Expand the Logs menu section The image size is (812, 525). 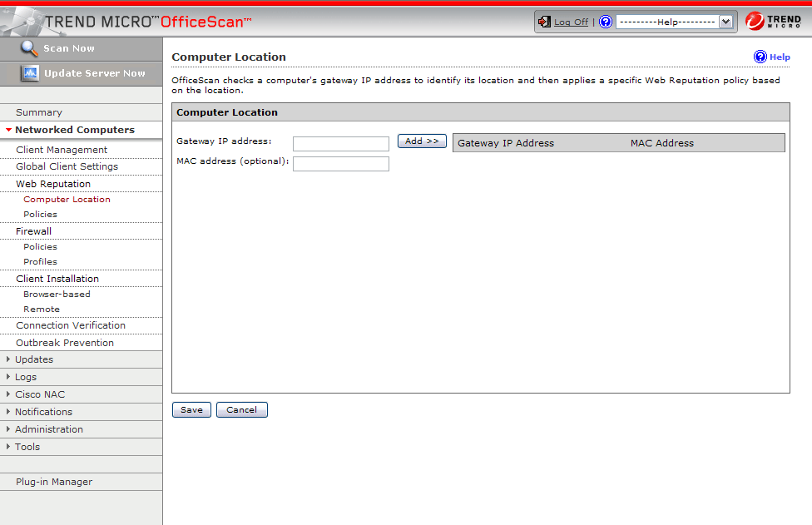[x=7, y=377]
